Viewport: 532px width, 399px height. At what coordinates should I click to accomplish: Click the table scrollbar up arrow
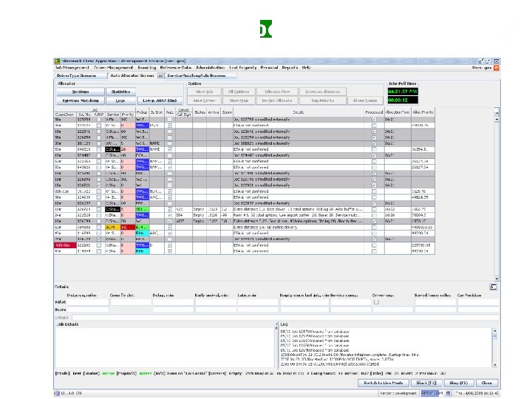pyautogui.click(x=497, y=120)
